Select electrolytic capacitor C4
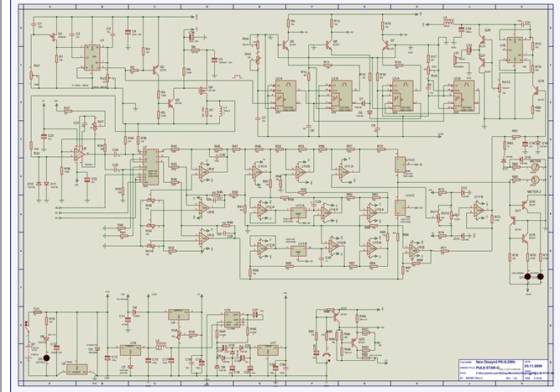560x392 pixels. point(128,32)
